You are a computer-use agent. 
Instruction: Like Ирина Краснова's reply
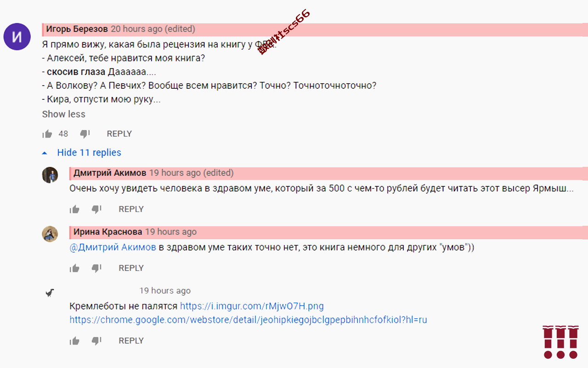74,268
